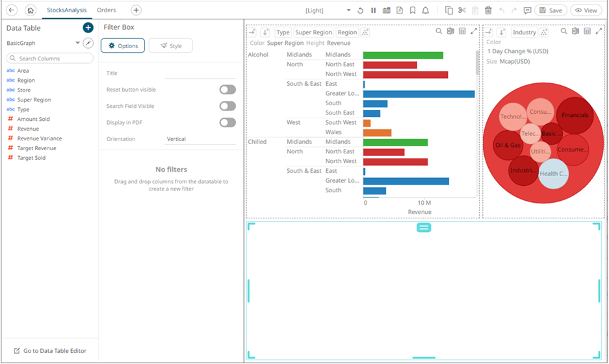Select the Style tab in Filter Box

170,45
